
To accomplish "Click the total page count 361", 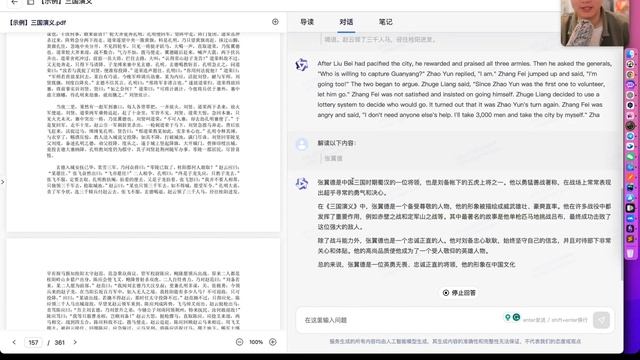I will [x=60, y=342].
